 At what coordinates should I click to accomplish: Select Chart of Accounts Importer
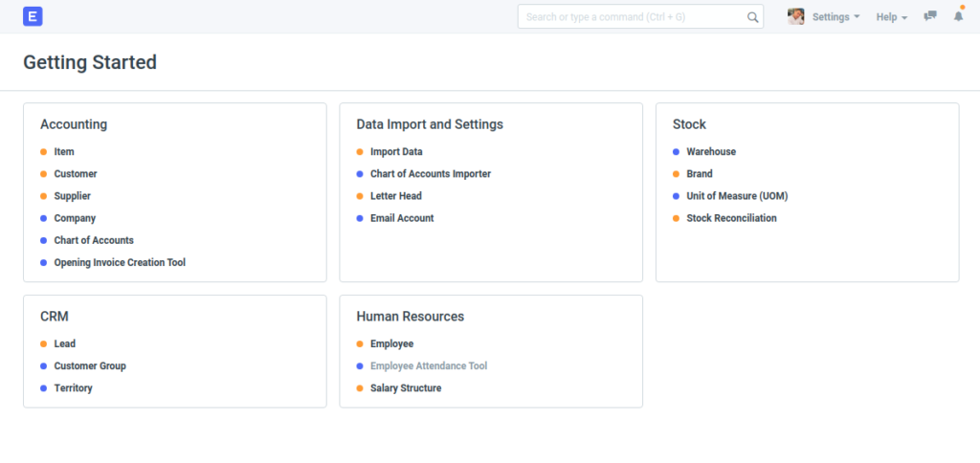pyautogui.click(x=430, y=174)
